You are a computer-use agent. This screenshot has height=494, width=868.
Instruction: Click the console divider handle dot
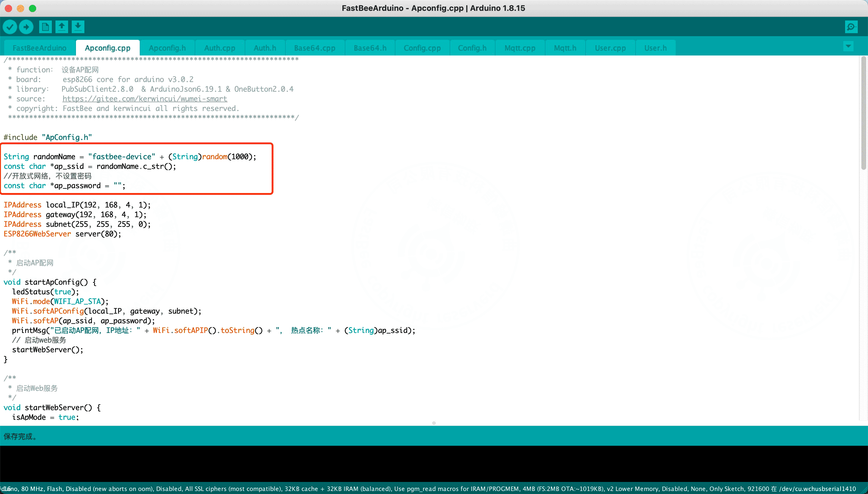point(434,423)
